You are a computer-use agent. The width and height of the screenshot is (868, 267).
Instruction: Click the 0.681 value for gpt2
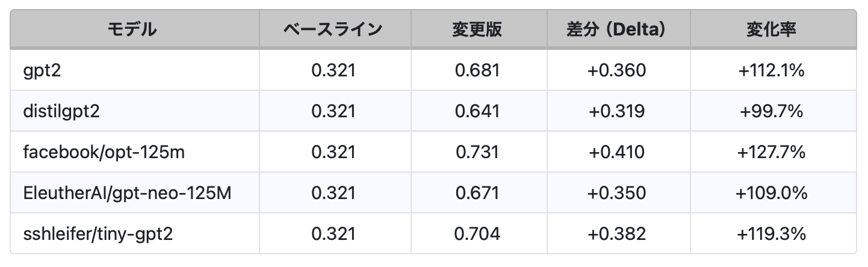477,70
